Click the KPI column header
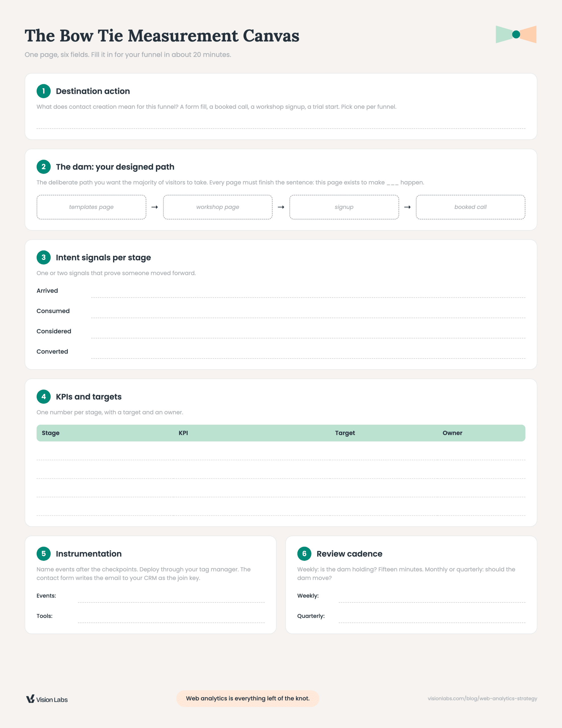The width and height of the screenshot is (562, 728). pyautogui.click(x=183, y=433)
